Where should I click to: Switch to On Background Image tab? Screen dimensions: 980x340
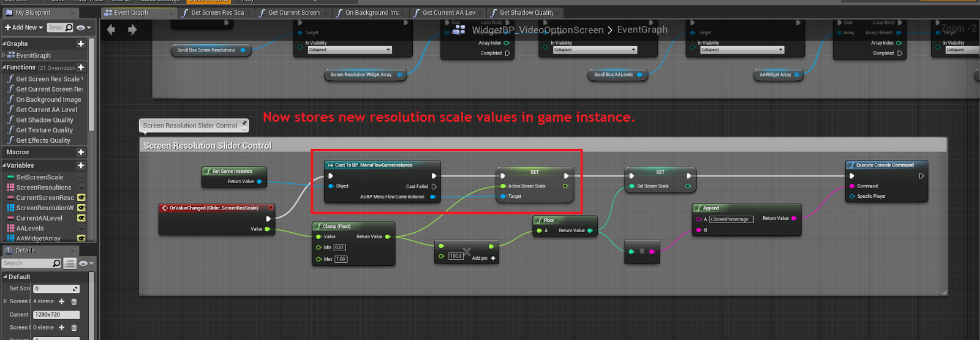pos(372,12)
